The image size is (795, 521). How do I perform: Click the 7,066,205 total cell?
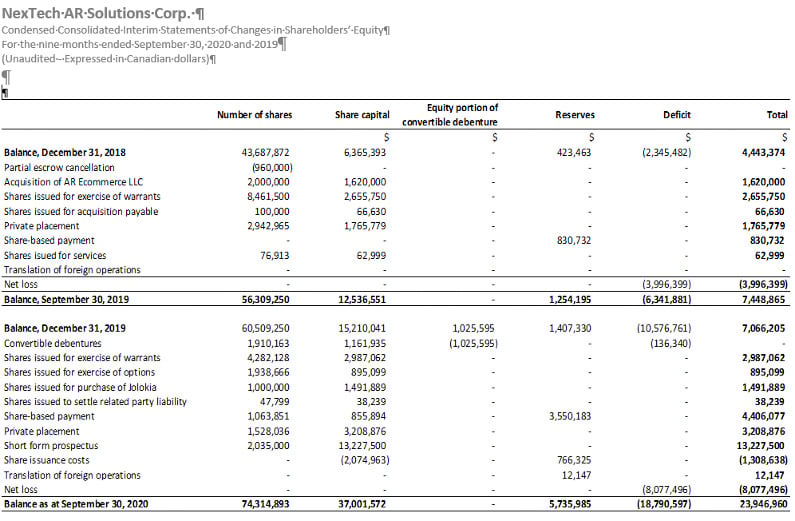click(763, 328)
